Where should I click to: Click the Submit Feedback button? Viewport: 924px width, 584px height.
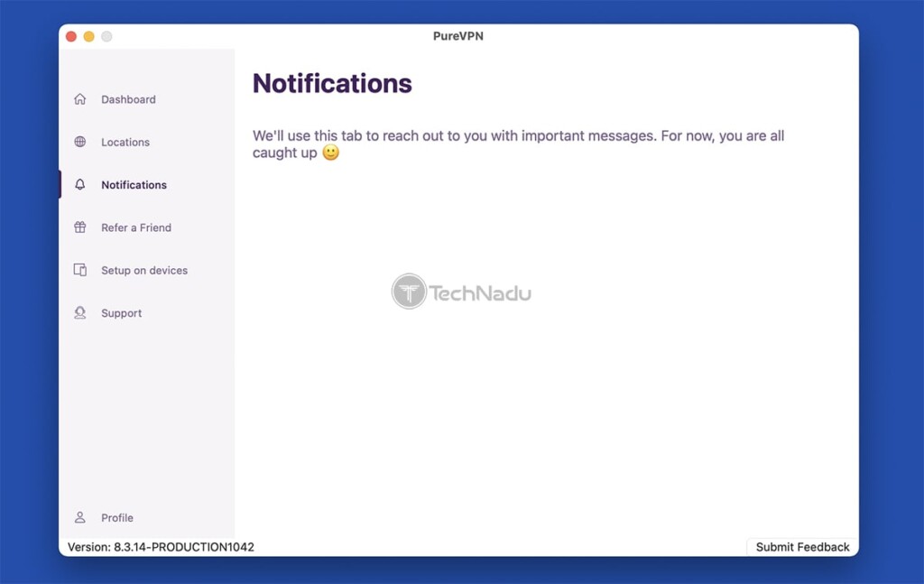point(802,547)
